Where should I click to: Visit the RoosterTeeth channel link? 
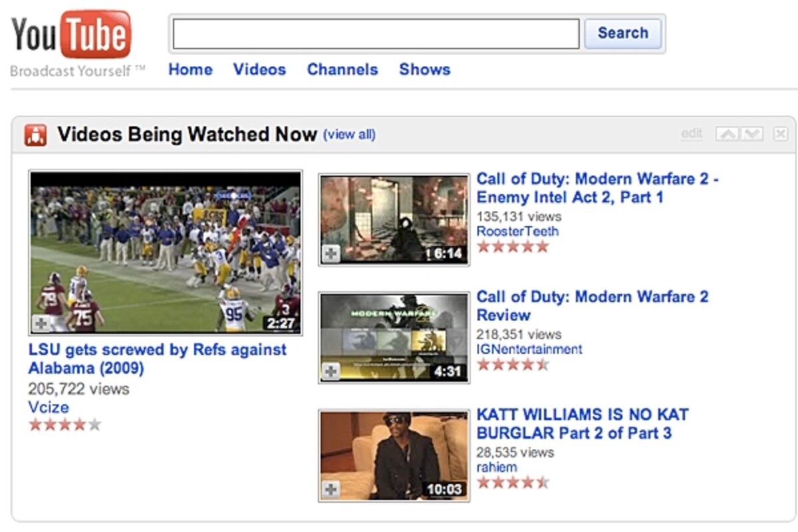(517, 231)
